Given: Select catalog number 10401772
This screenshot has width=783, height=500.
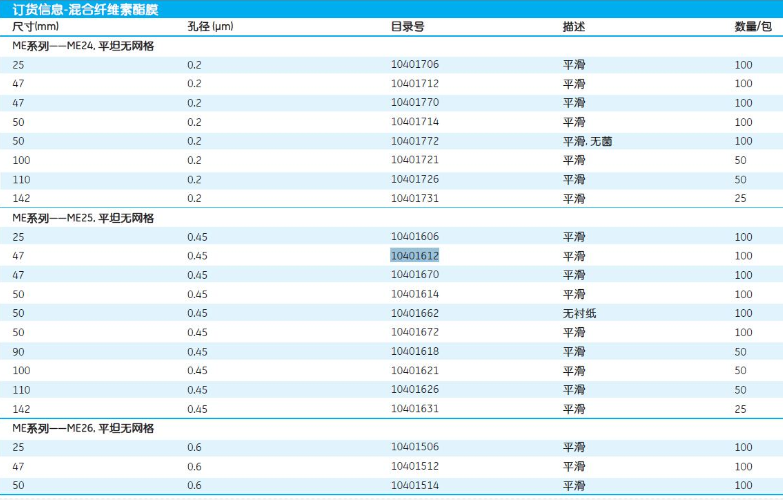Looking at the screenshot, I should pos(414,141).
